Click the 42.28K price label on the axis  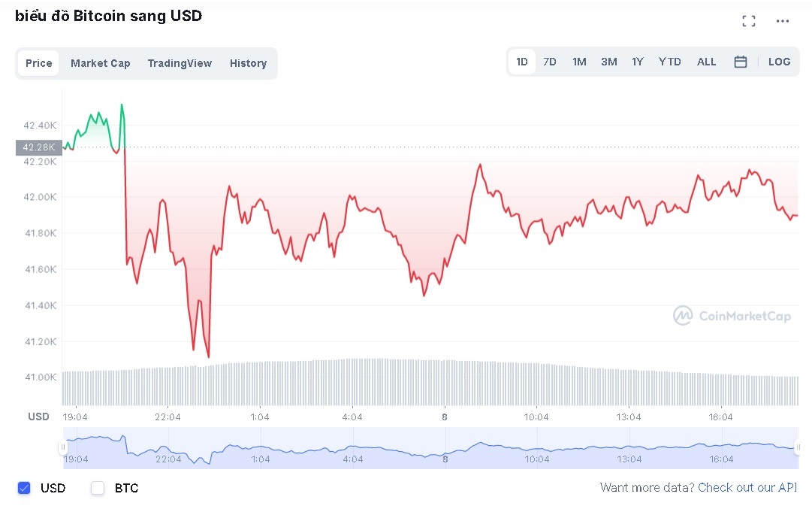38,147
